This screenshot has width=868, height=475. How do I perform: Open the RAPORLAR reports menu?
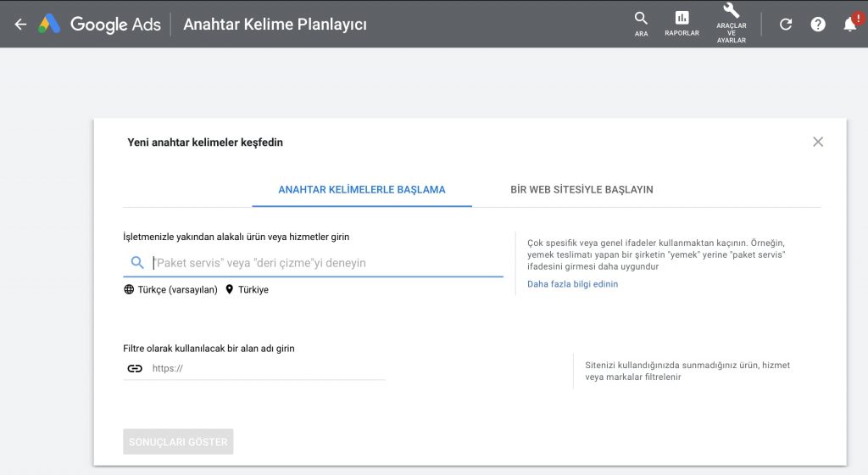point(682,25)
